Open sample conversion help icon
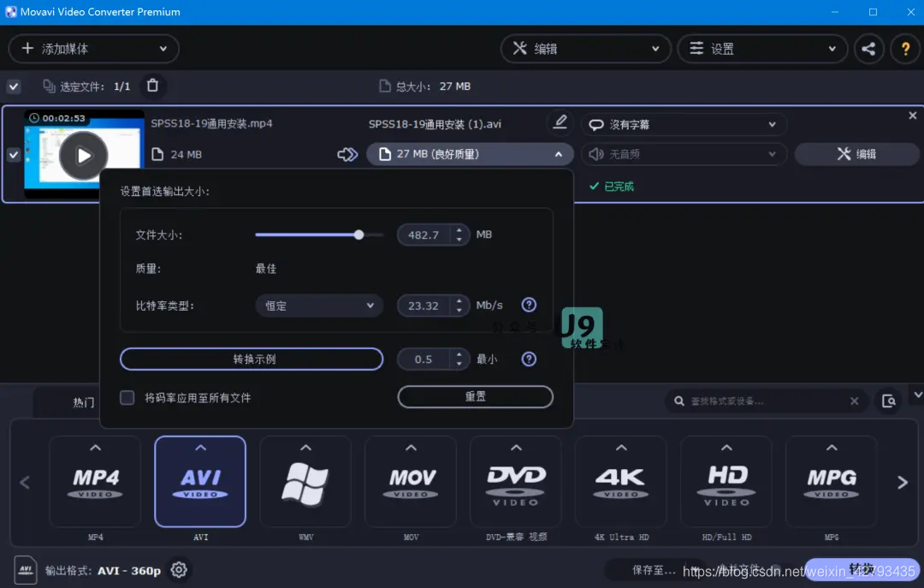The height and width of the screenshot is (588, 924). coord(529,359)
